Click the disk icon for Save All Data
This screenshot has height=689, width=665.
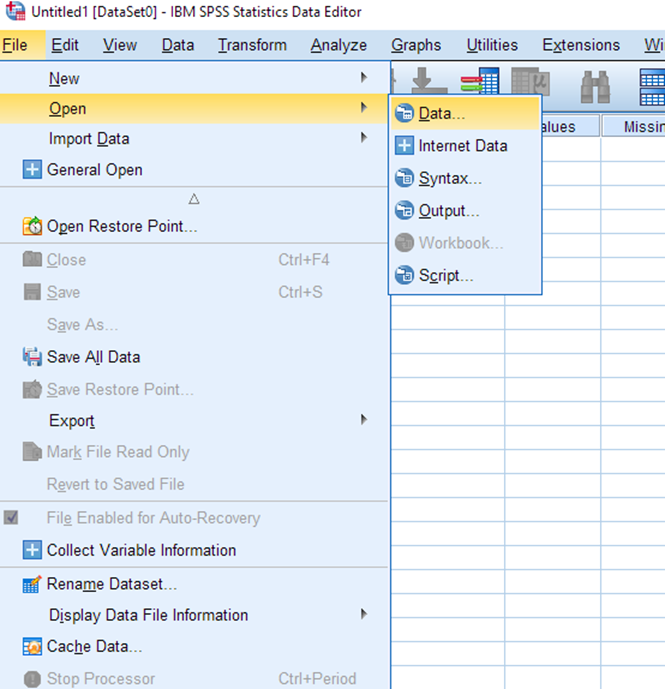click(32, 357)
